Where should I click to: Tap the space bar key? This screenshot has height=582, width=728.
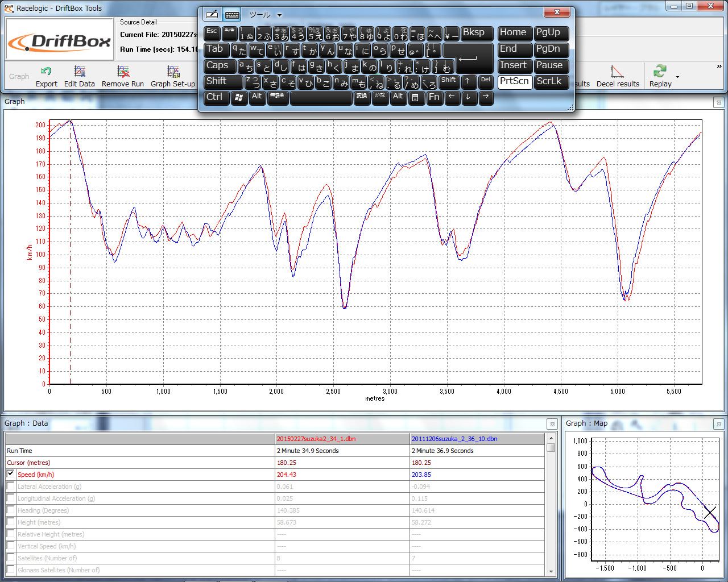click(x=321, y=97)
